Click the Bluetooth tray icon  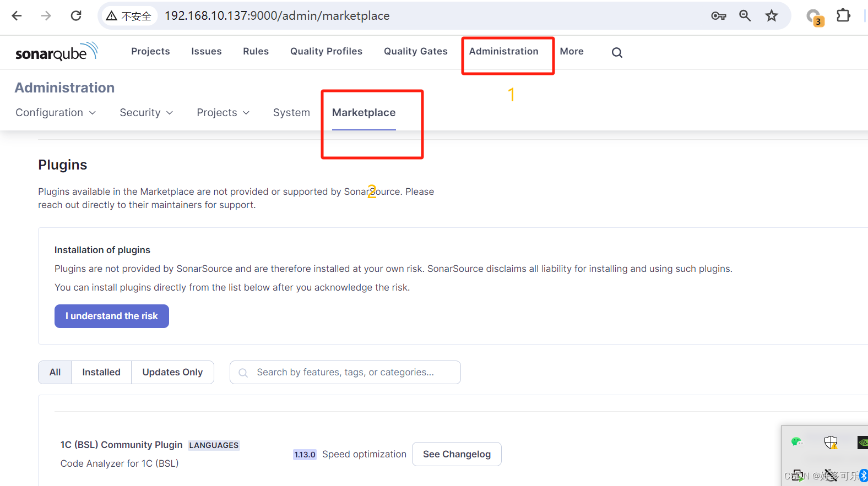[864, 476]
